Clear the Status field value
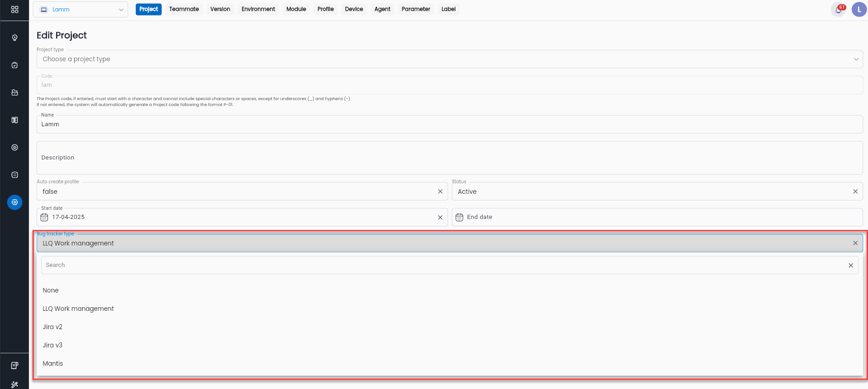Viewport: 868px width, 389px height. coord(856,192)
